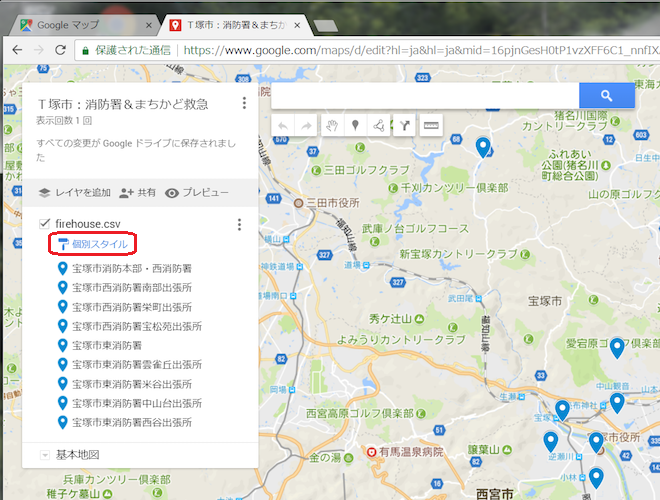Image resolution: width=660 pixels, height=500 pixels.
Task: Click the URL in the address bar
Action: [x=421, y=51]
